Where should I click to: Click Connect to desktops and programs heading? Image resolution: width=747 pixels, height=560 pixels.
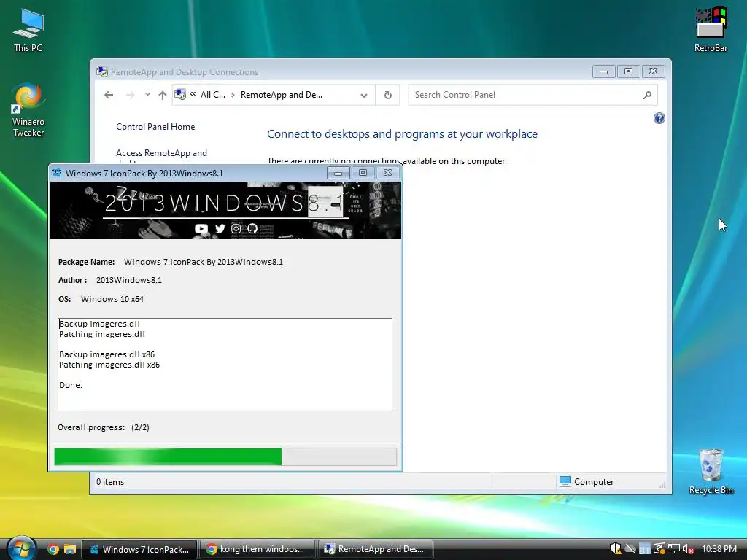tap(402, 134)
